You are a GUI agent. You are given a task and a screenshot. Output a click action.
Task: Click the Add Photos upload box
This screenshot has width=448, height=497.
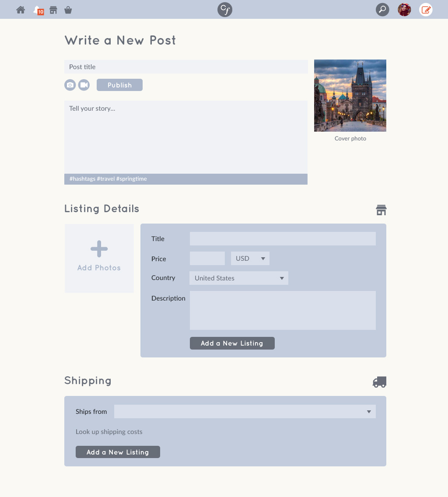[x=99, y=258]
